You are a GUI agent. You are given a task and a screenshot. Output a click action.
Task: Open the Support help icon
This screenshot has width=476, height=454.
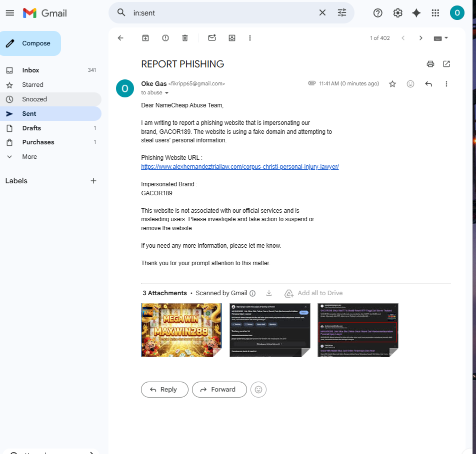pyautogui.click(x=377, y=13)
